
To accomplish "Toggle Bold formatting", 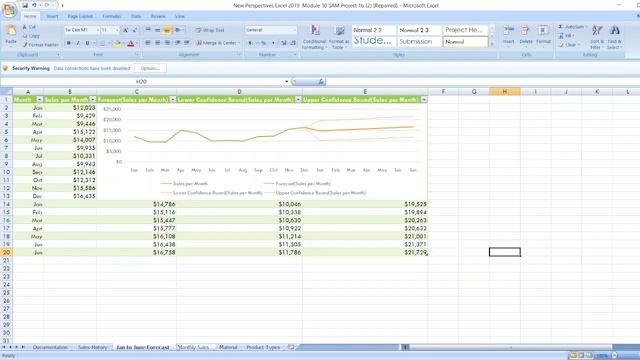I will pos(69,43).
